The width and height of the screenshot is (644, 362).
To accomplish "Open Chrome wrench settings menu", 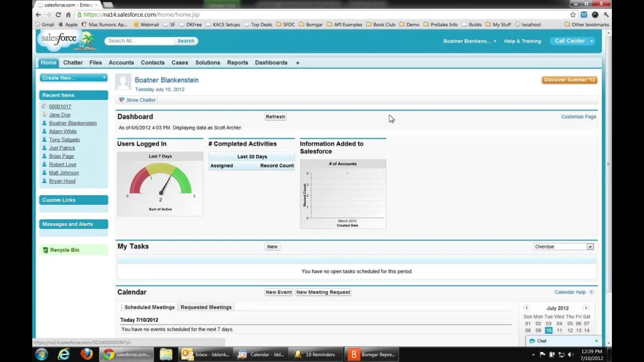I will (606, 14).
